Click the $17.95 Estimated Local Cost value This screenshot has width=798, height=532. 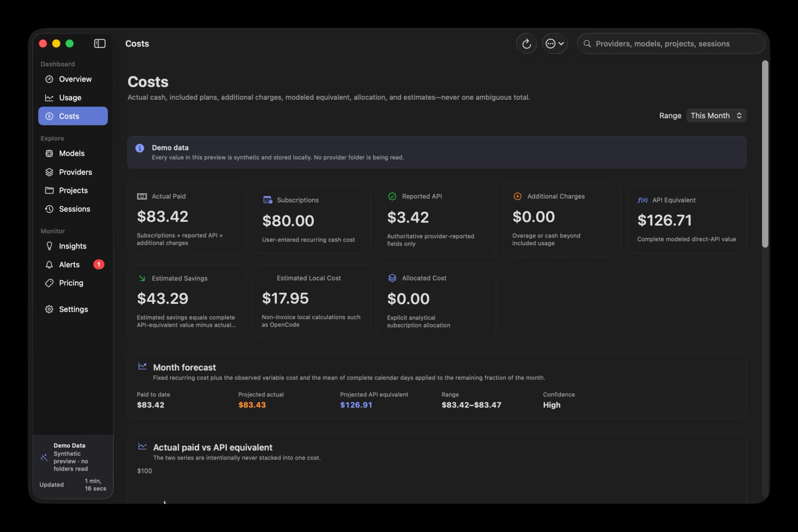285,298
